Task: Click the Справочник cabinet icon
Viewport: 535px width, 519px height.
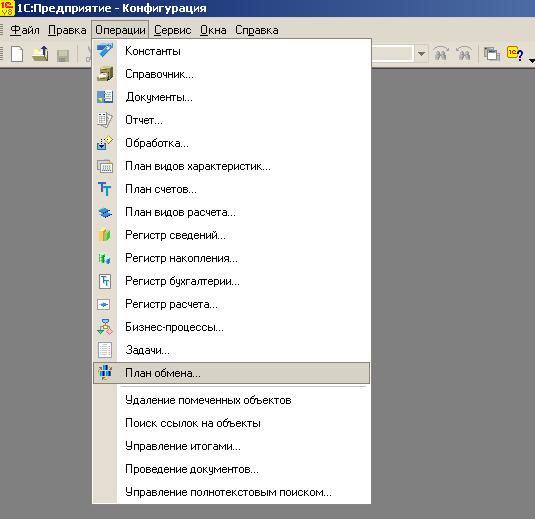Action: pos(104,74)
